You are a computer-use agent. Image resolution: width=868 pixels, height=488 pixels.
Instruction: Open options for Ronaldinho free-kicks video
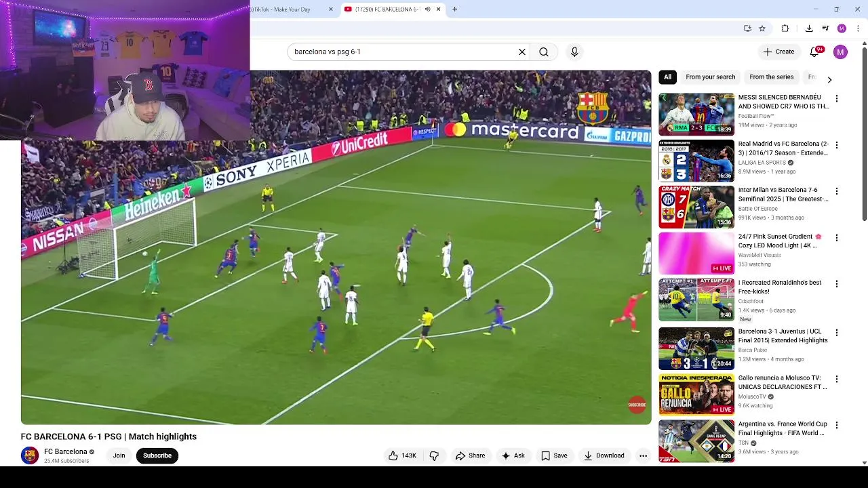pyautogui.click(x=836, y=284)
